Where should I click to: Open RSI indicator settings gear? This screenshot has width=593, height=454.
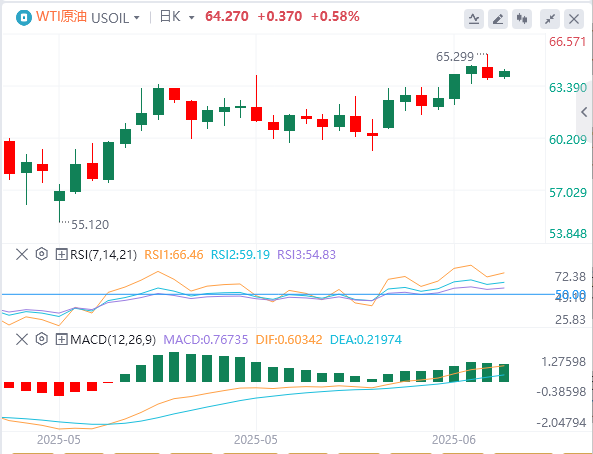coord(42,254)
